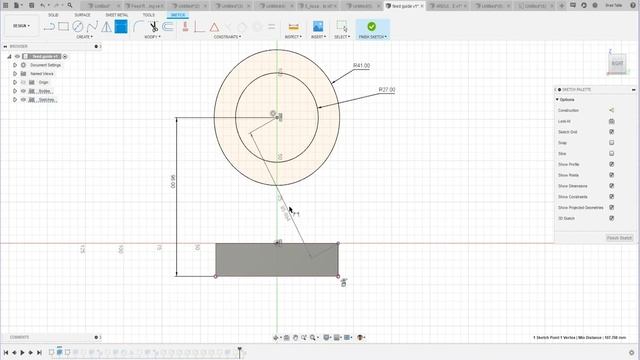Uncheck the Show Constraints checkbox
640x360 pixels.
pos(611,196)
